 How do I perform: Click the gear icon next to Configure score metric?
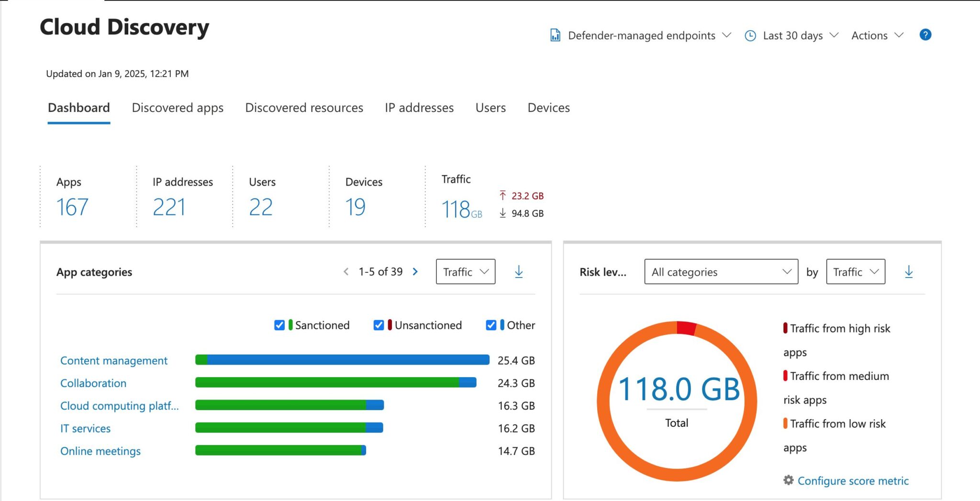(789, 480)
